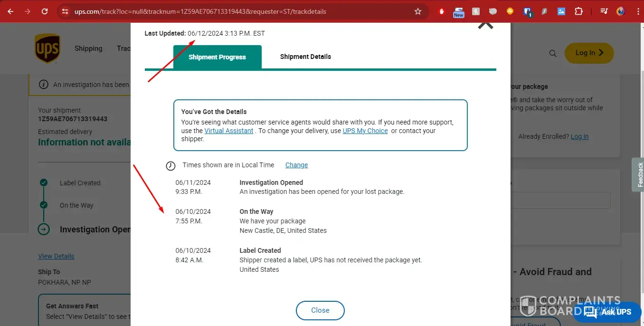
Task: Bookmark this page with the star icon
Action: coord(418,11)
